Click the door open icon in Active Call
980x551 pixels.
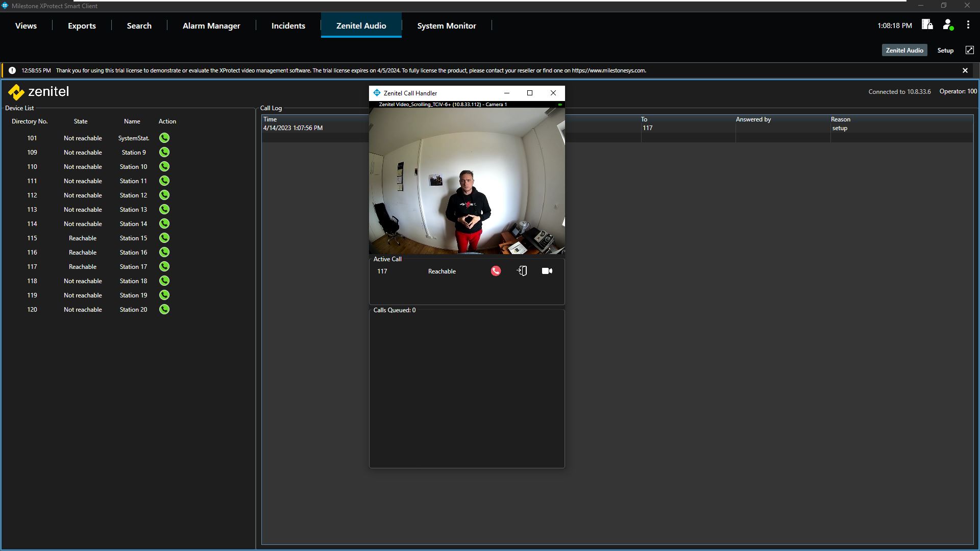pos(522,271)
